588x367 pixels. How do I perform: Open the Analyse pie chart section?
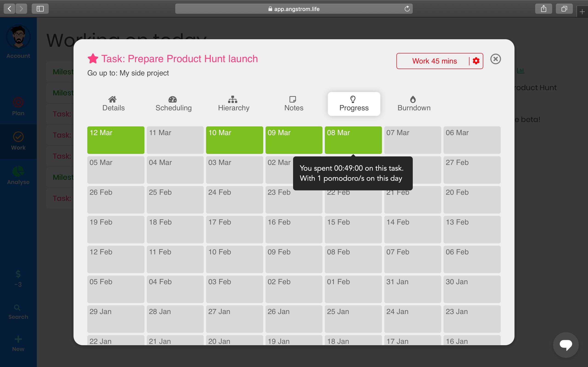tap(18, 175)
